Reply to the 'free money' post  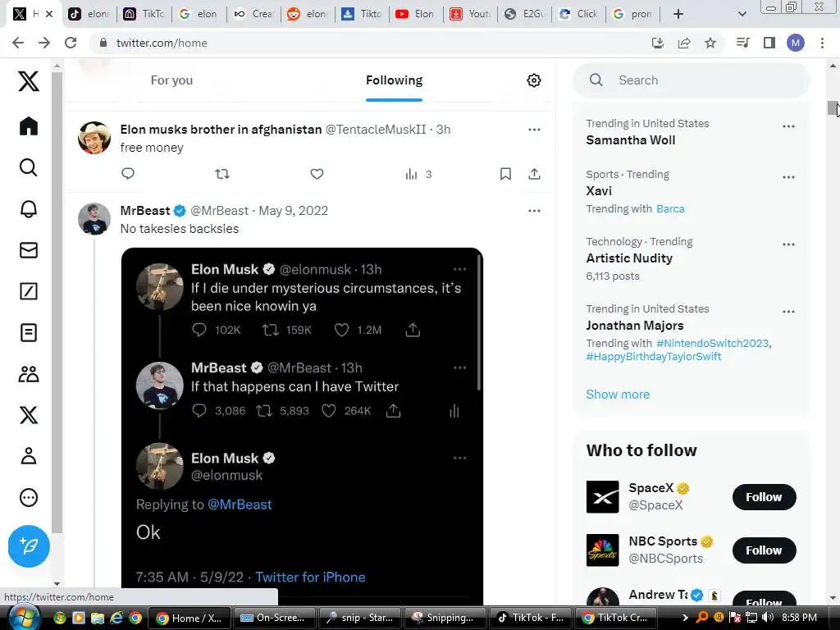pos(127,174)
